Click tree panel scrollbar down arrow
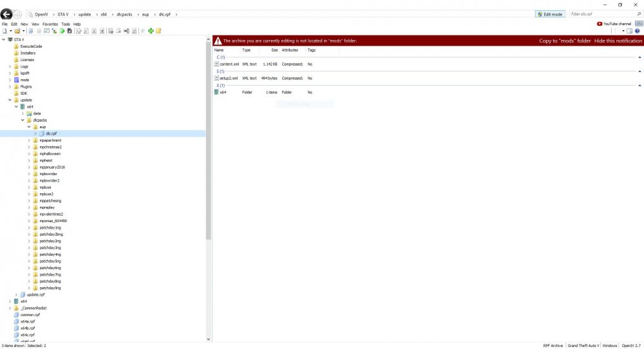The image size is (644, 349). tap(208, 339)
